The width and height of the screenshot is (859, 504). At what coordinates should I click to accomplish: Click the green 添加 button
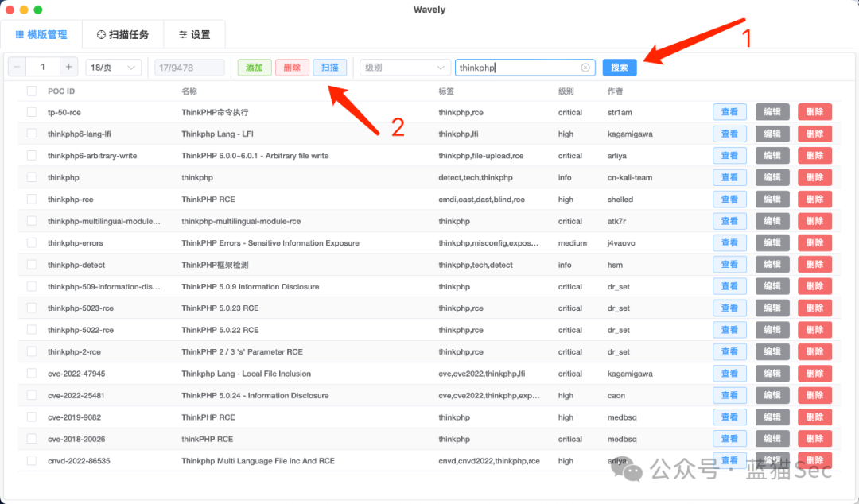click(x=255, y=68)
